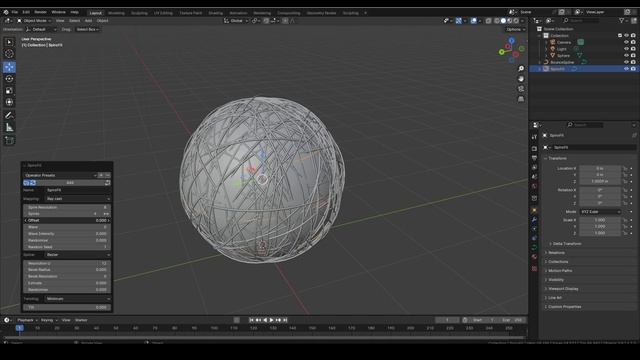This screenshot has height=360, width=640.
Task: Open the viewport Add menu
Action: 88,21
